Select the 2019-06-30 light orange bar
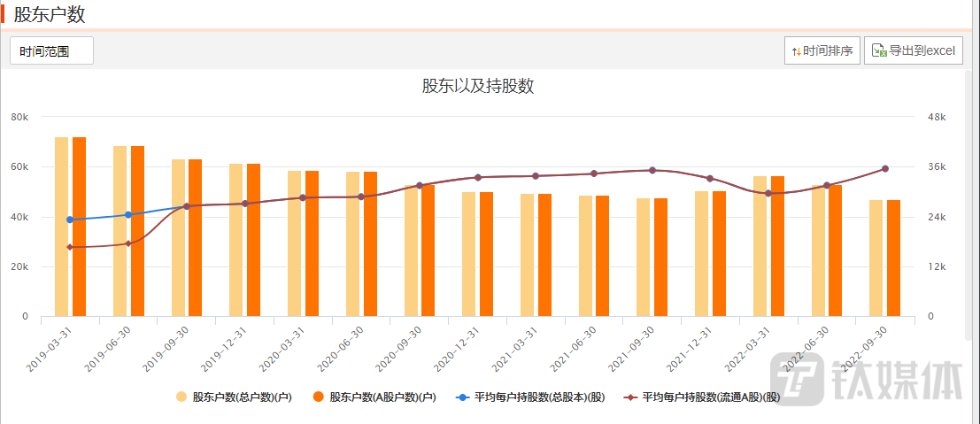The width and height of the screenshot is (980, 424). pyautogui.click(x=120, y=231)
